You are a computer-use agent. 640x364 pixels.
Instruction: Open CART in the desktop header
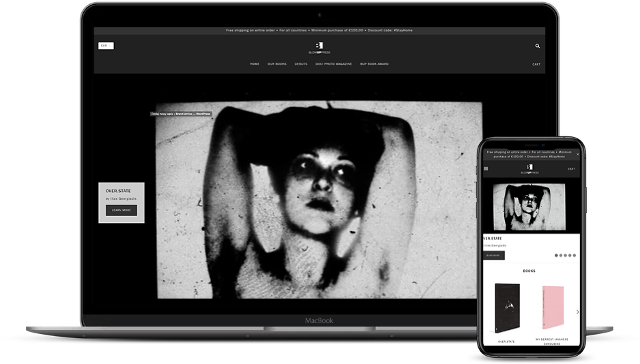(x=536, y=64)
